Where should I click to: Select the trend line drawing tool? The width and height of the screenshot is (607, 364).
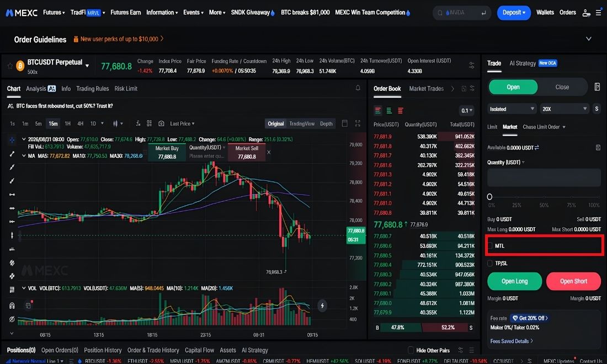point(12,154)
